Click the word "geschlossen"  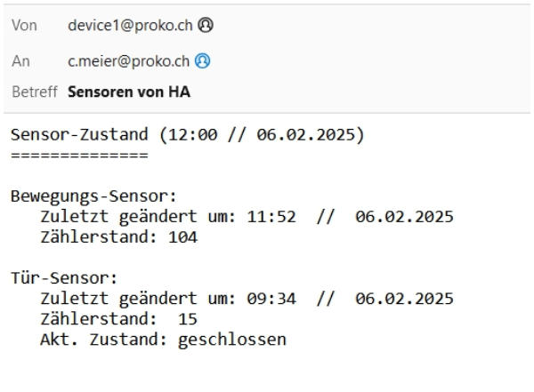pos(231,339)
